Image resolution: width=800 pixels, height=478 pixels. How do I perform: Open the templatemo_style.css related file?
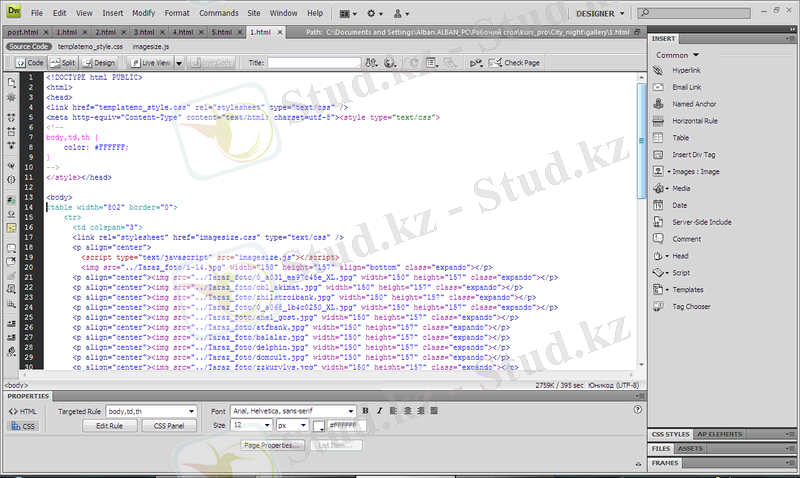(x=90, y=46)
